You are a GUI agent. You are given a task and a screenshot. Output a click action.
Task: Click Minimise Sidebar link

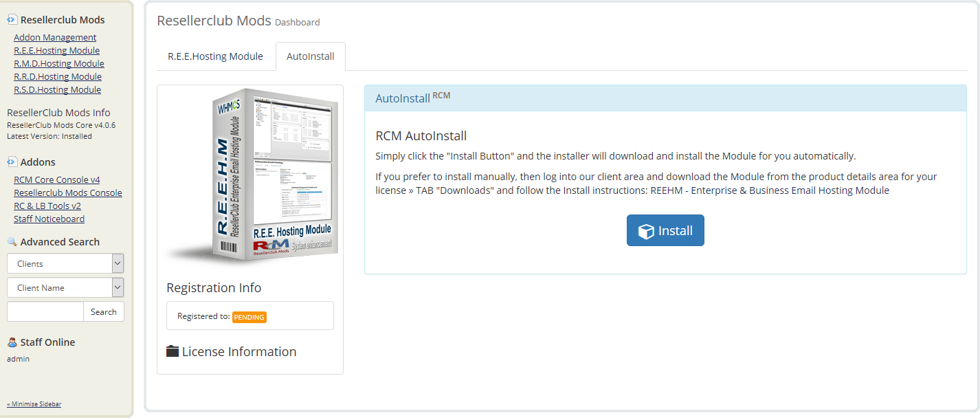click(x=34, y=404)
